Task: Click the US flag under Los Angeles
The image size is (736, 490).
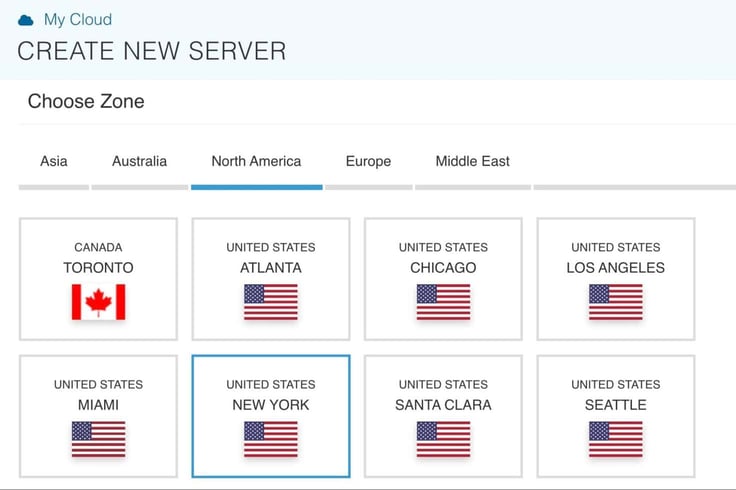Action: click(616, 302)
